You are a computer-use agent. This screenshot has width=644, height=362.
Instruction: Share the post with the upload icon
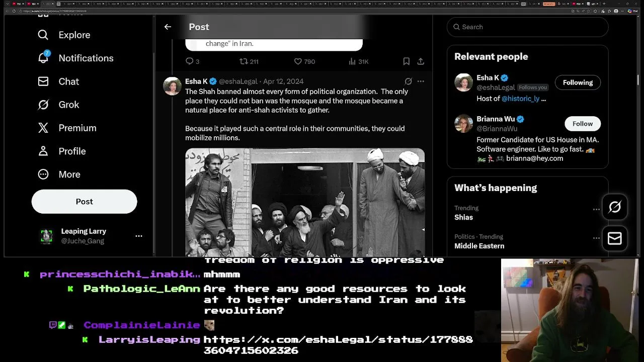(x=421, y=61)
